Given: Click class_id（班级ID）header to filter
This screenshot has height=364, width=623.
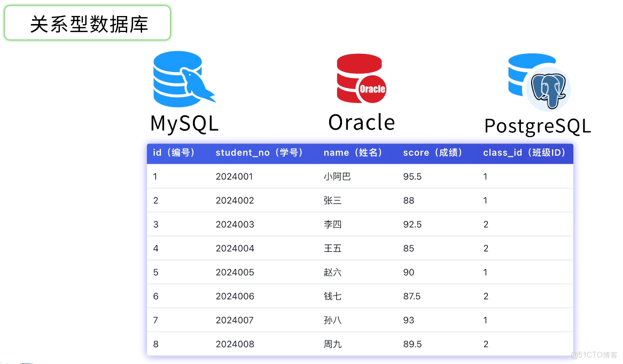Looking at the screenshot, I should point(524,153).
